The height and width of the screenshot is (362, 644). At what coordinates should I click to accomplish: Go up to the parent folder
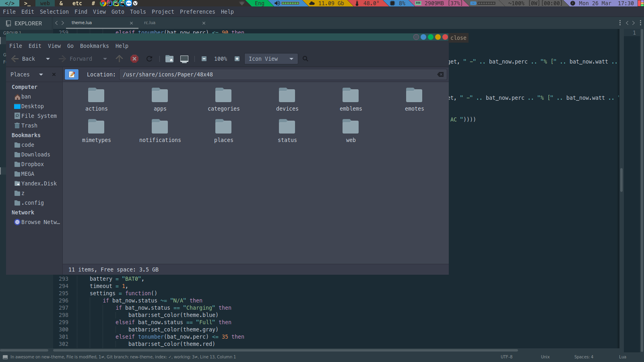coord(119,59)
